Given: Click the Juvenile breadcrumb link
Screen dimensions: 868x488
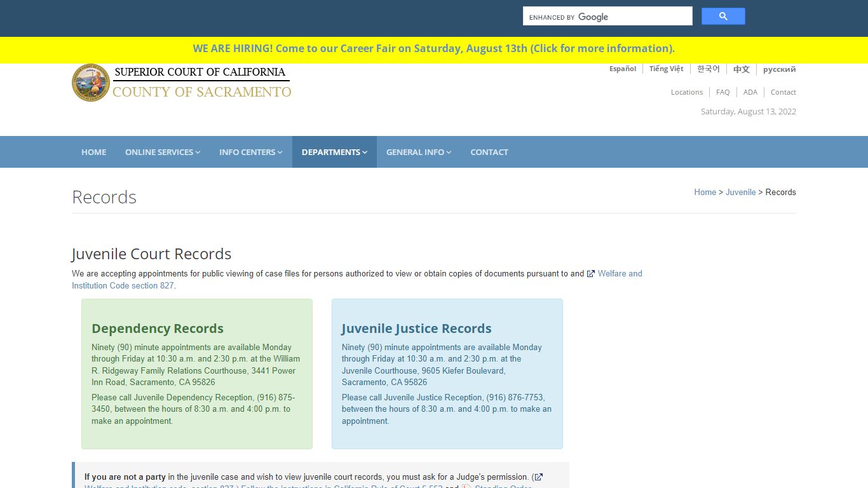Looking at the screenshot, I should point(741,192).
